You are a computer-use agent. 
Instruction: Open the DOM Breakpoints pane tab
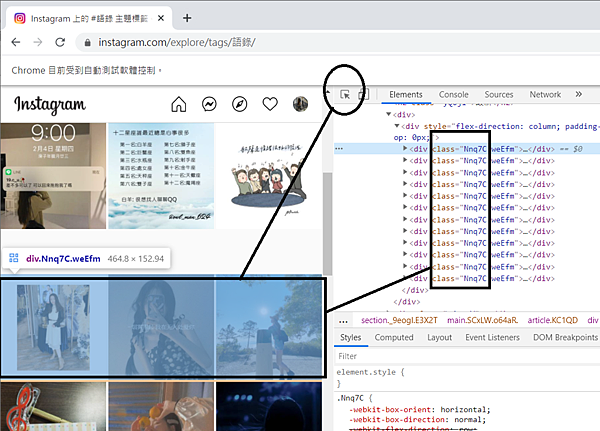(566, 338)
